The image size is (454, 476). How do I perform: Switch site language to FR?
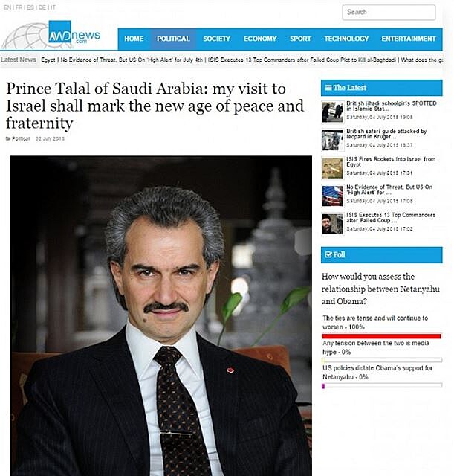pyautogui.click(x=19, y=7)
